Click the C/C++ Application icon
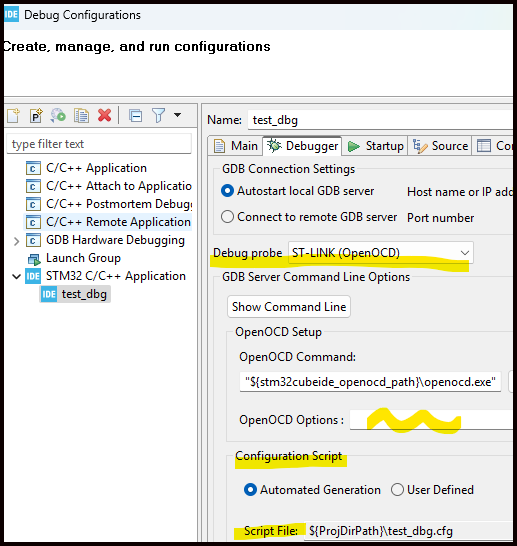This screenshot has height=546, width=517. coord(33,168)
